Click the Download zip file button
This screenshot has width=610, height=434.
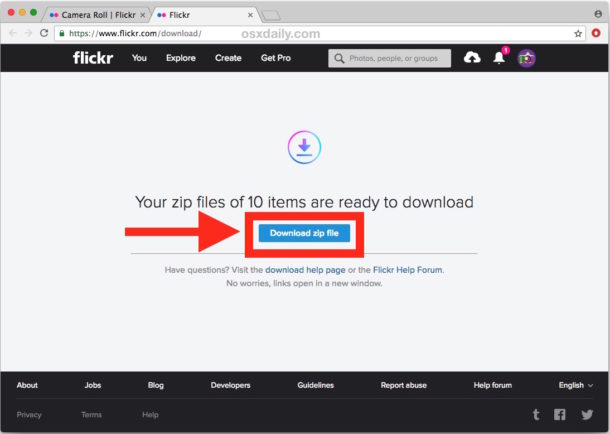click(304, 233)
